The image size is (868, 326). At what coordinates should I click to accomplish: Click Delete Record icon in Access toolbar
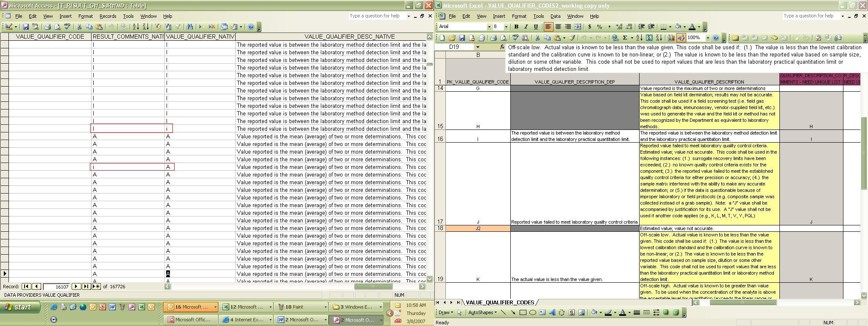211,27
